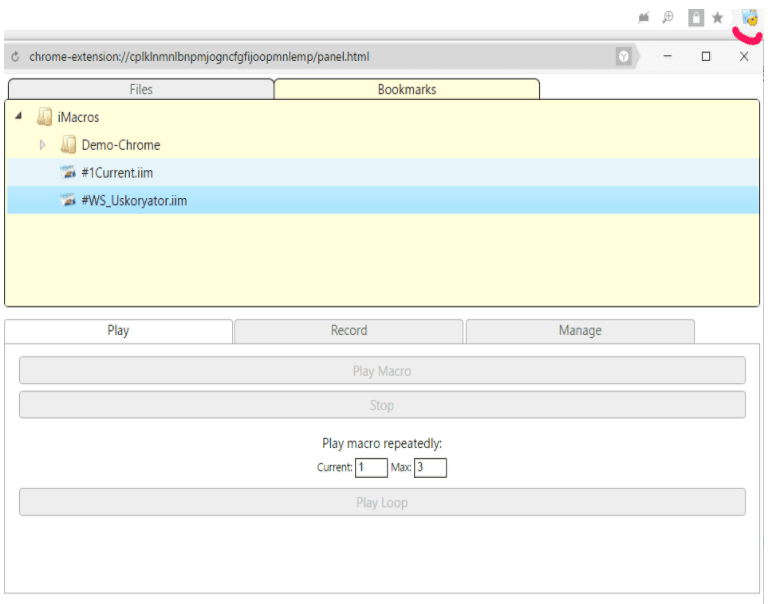
Task: Switch to the Bookmarks tab
Action: 407,89
